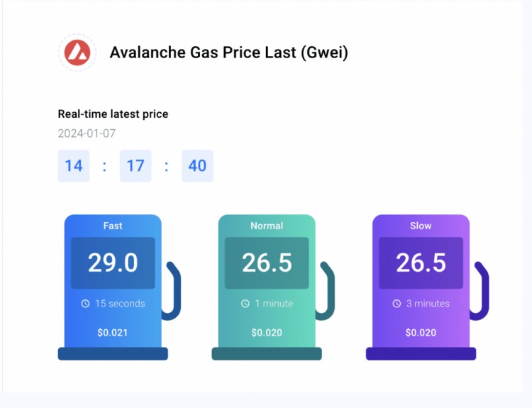Click the hours box showing 14

point(74,166)
